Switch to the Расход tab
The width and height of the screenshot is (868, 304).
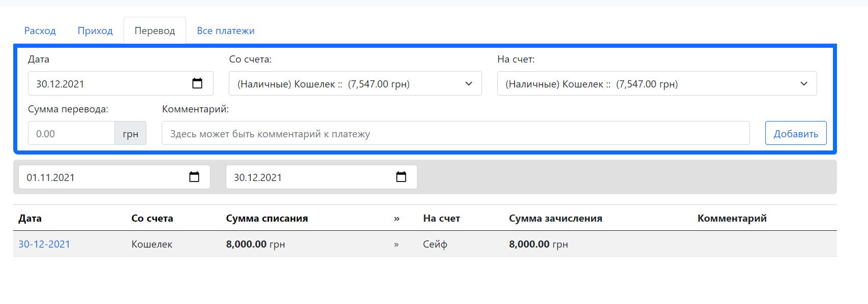(x=40, y=31)
